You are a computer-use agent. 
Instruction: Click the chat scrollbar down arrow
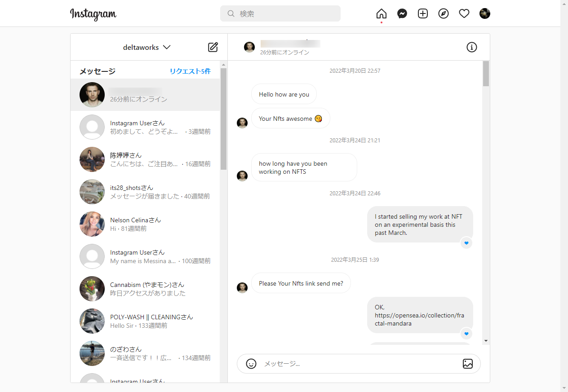click(x=486, y=341)
